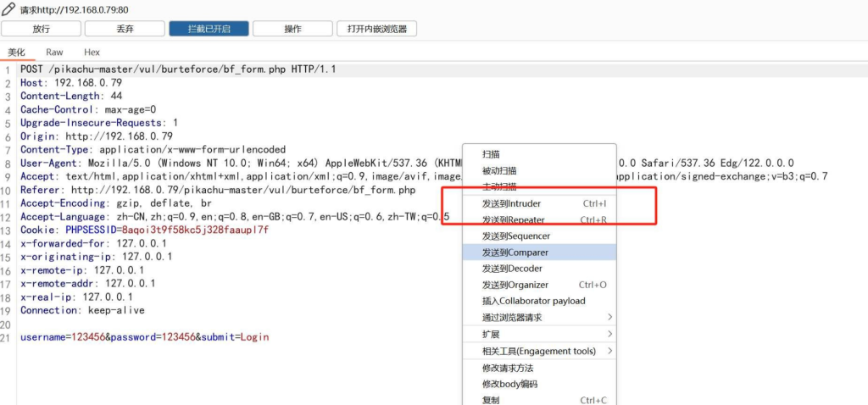Choose 发送到Decoder in the menu
The image size is (868, 405).
pyautogui.click(x=512, y=269)
